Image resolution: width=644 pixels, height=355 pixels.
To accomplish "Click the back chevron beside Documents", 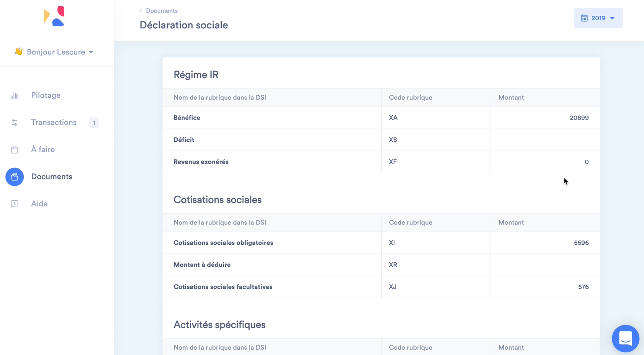I will (141, 11).
